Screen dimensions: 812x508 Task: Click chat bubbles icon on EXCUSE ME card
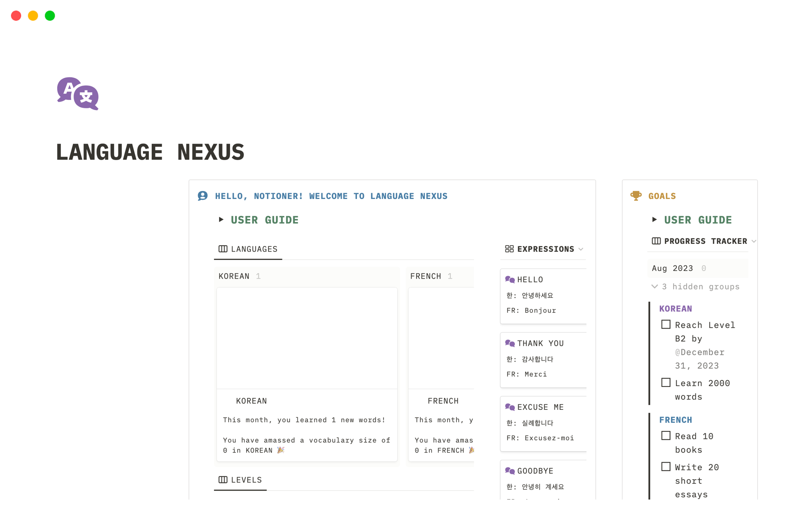[510, 407]
